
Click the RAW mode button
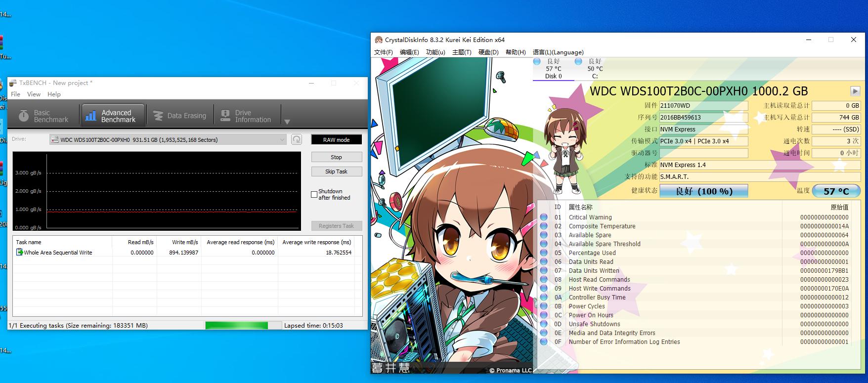336,139
